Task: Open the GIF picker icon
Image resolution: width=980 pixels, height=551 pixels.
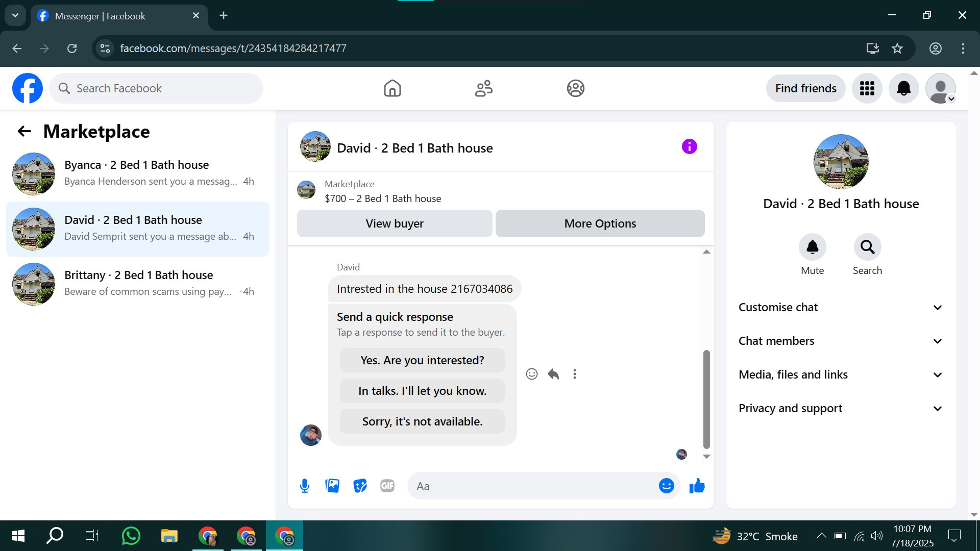Action: [387, 486]
